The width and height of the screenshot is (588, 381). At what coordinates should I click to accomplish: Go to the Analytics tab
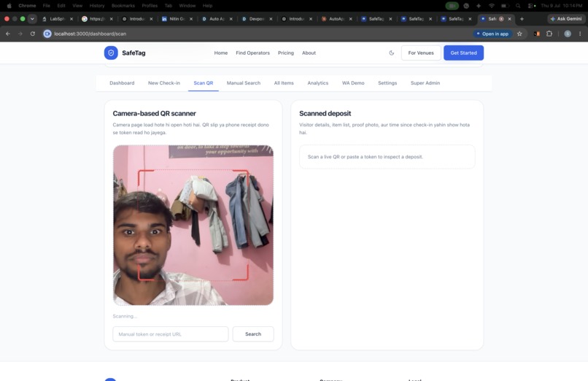(x=317, y=83)
